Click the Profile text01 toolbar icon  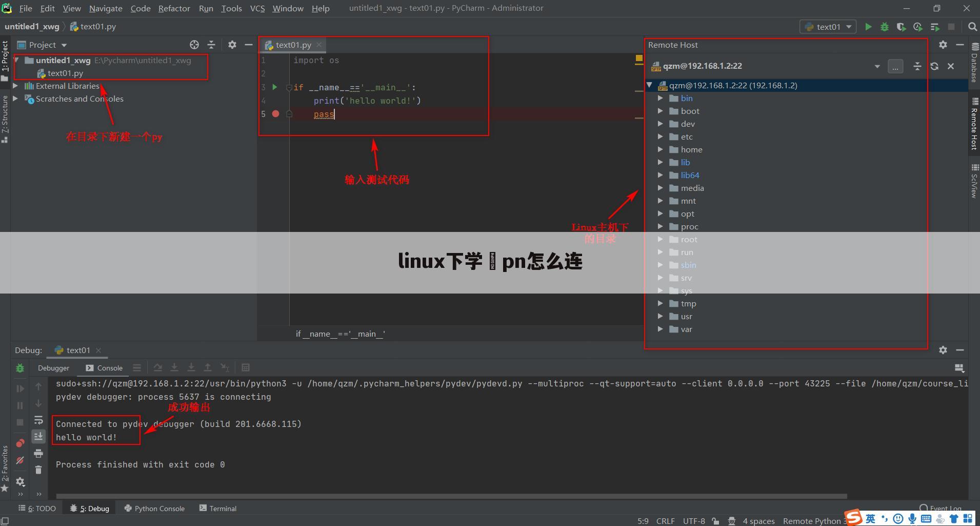918,27
